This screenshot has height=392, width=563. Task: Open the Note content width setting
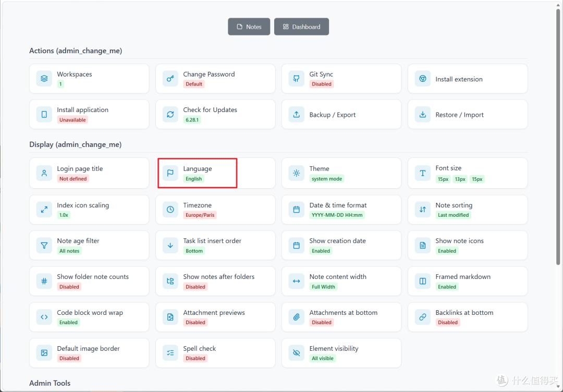click(x=341, y=281)
